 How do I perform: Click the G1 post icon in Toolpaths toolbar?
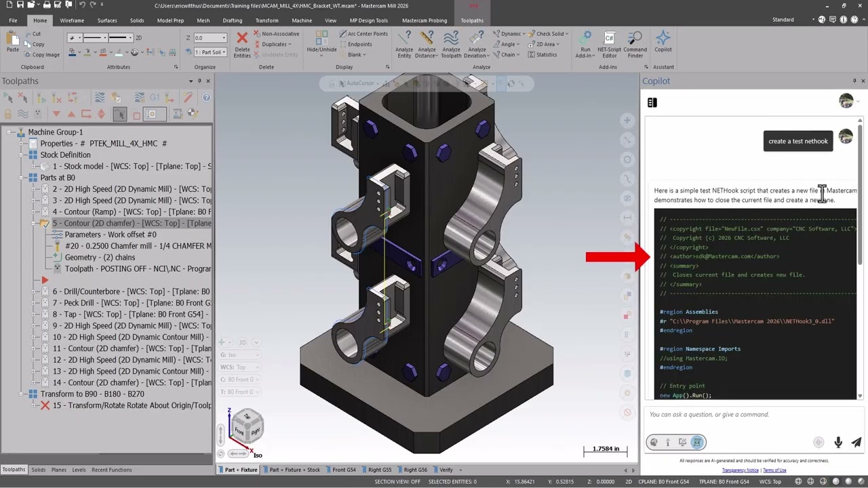154,98
